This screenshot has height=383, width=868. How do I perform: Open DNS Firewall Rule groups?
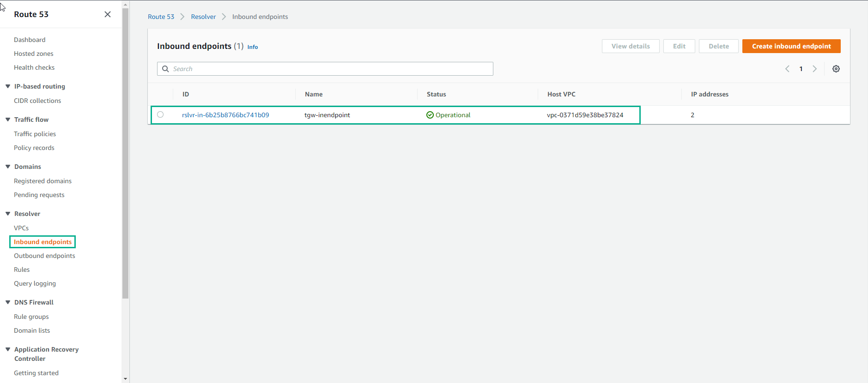coord(31,317)
